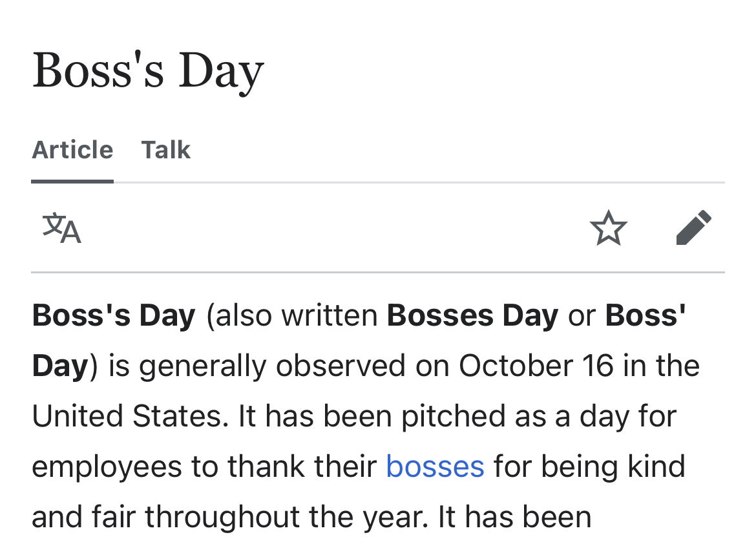Switch to the Talk tab
The height and width of the screenshot is (546, 756).
coord(166,149)
